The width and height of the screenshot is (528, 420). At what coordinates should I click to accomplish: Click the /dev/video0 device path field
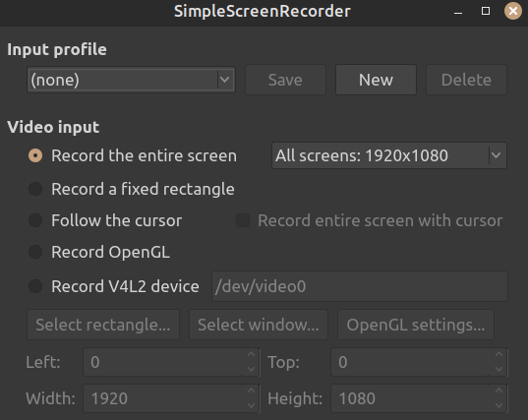360,286
